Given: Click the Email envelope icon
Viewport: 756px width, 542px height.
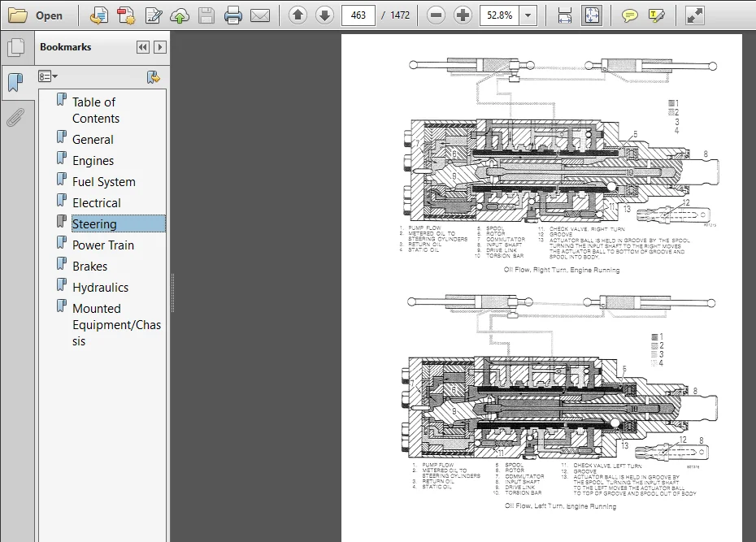Looking at the screenshot, I should (260, 15).
